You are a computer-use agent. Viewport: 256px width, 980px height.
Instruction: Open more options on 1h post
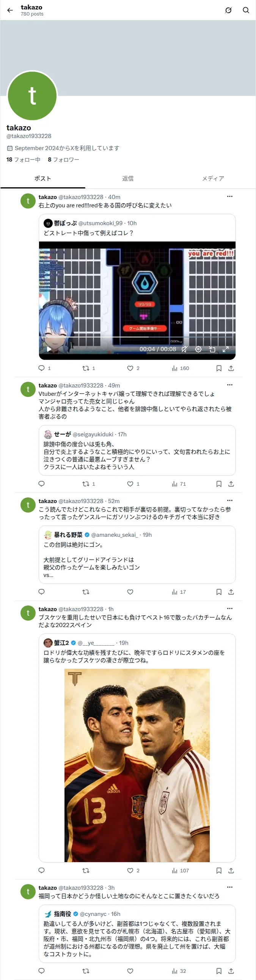[x=230, y=609]
